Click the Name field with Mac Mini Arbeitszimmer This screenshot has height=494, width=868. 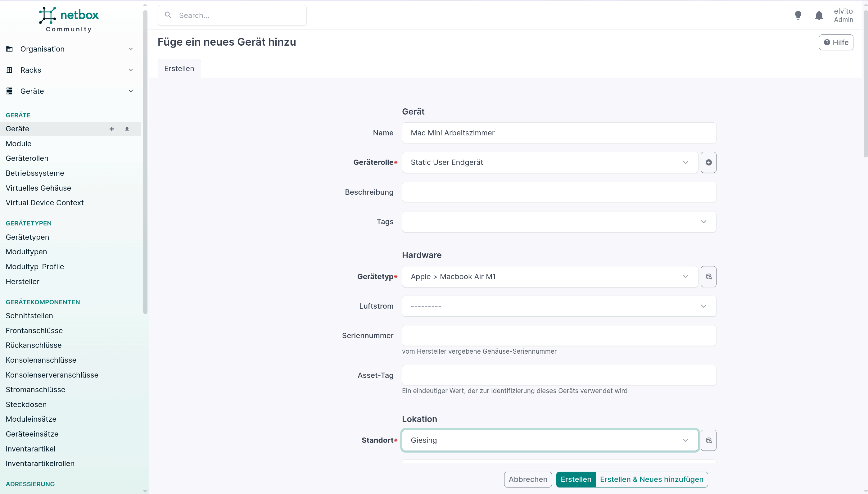click(x=559, y=133)
